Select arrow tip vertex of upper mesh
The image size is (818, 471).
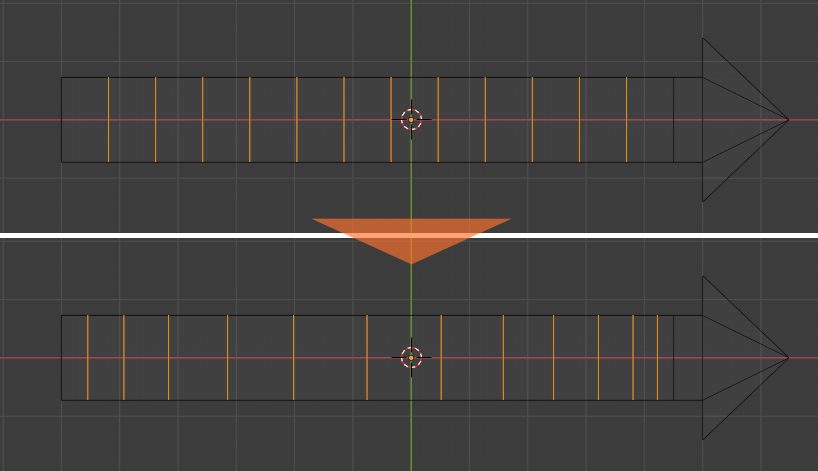coord(788,119)
